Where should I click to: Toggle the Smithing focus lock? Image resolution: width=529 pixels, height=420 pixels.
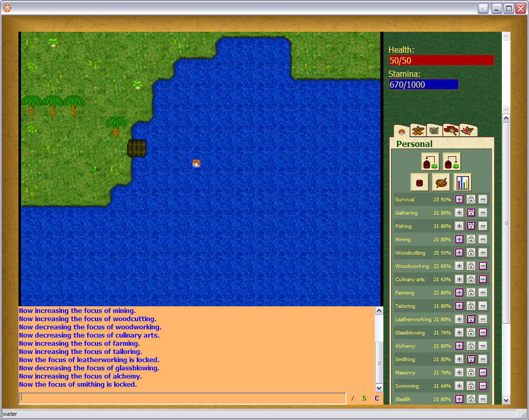471,359
